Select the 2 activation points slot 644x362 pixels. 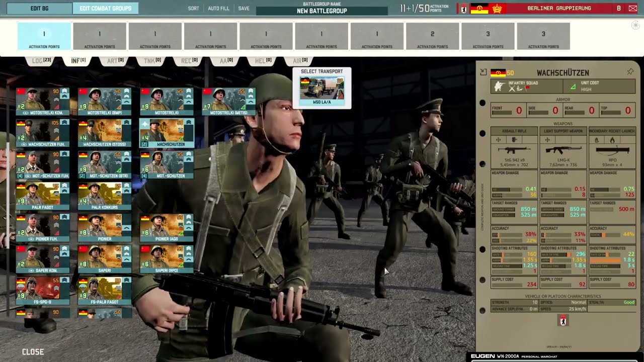pos(432,36)
